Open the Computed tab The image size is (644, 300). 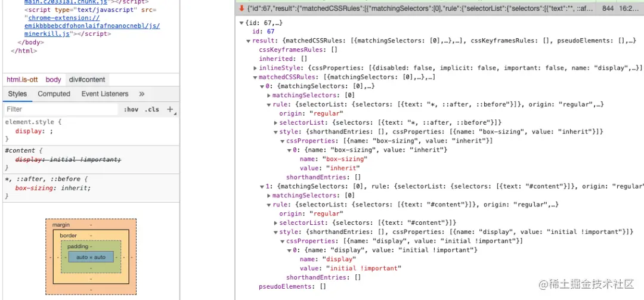click(54, 94)
